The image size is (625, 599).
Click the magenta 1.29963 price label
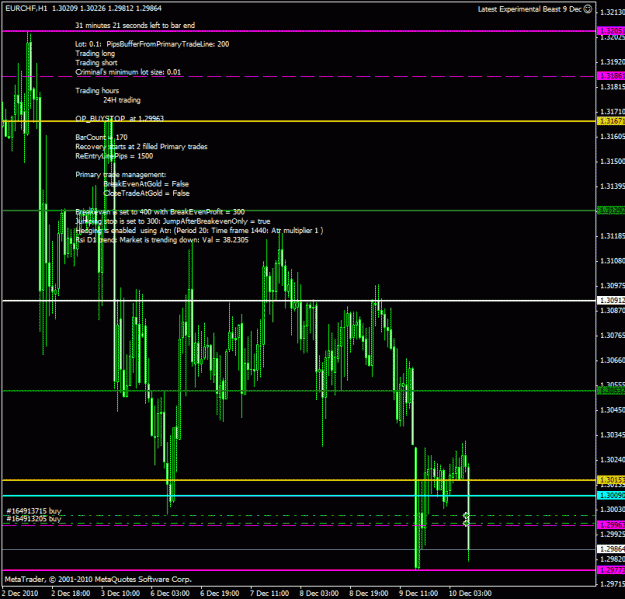coord(611,525)
